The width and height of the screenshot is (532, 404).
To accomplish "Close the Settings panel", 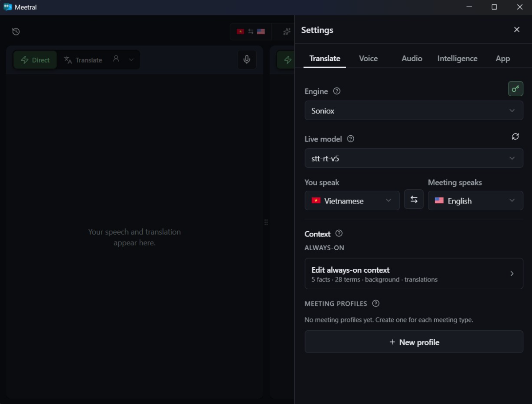I will tap(516, 30).
